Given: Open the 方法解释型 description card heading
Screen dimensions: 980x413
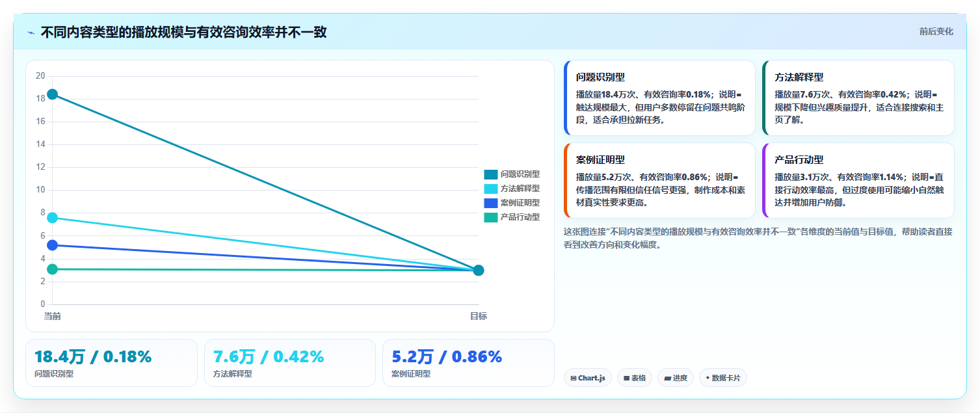Looking at the screenshot, I should (799, 77).
